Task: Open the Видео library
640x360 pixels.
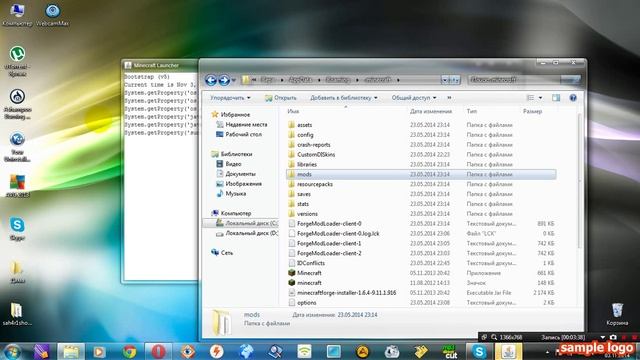Action: tap(233, 164)
